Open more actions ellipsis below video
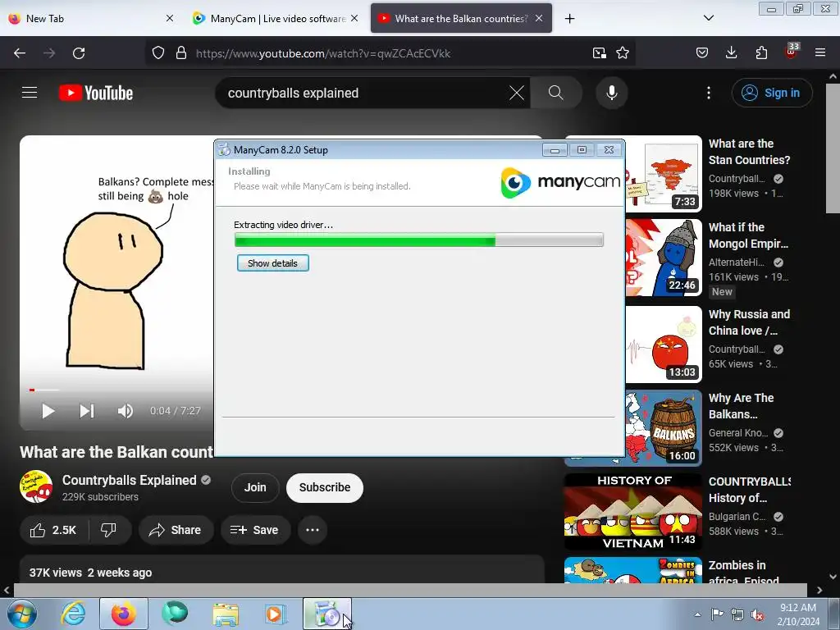The width and height of the screenshot is (840, 630). (x=313, y=530)
